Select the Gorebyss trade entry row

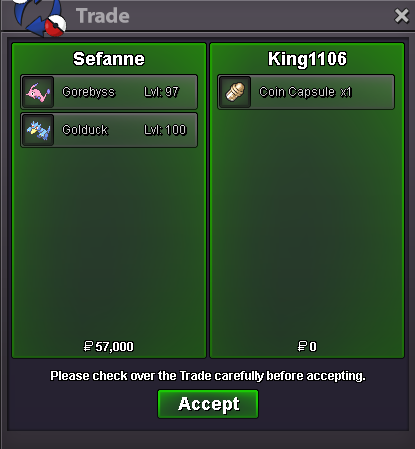[x=109, y=92]
